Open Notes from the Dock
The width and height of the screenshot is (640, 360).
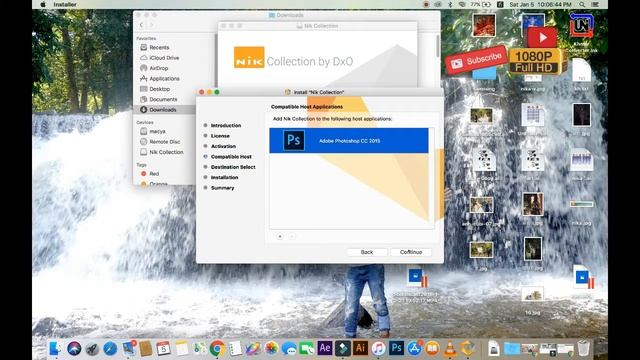tap(182, 349)
